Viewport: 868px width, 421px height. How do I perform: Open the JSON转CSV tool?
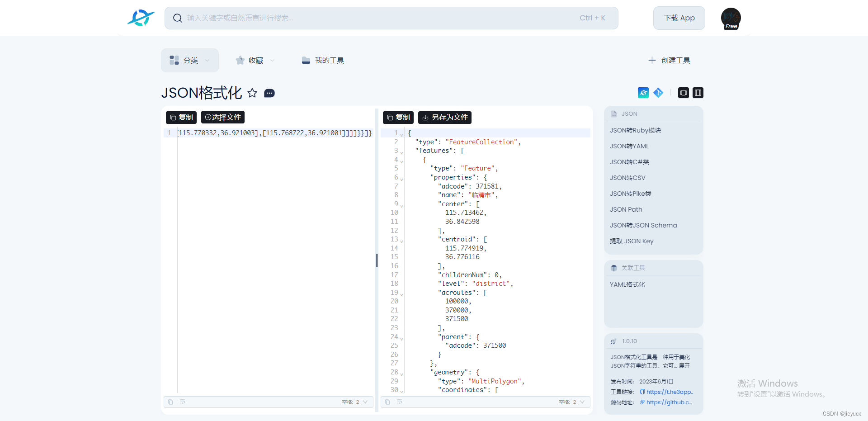(x=627, y=178)
